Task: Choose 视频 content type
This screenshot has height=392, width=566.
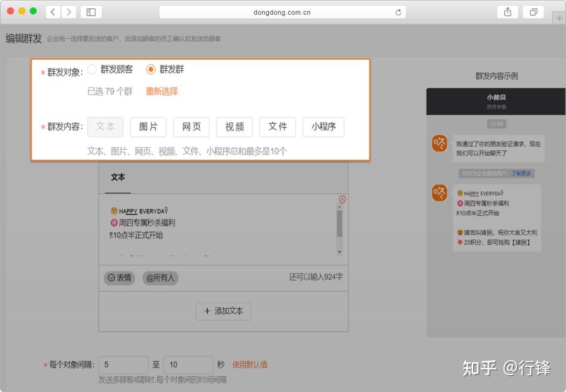Action: click(234, 127)
